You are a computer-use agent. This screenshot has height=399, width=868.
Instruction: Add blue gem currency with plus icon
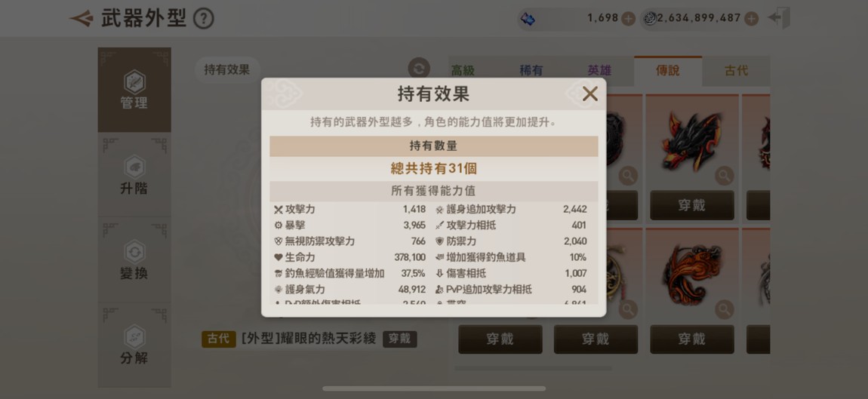click(x=628, y=19)
